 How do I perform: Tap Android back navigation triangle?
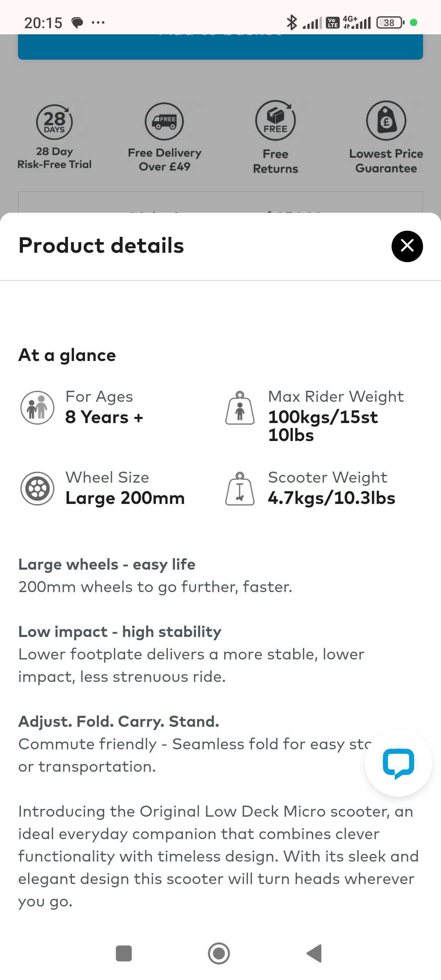[x=314, y=953]
